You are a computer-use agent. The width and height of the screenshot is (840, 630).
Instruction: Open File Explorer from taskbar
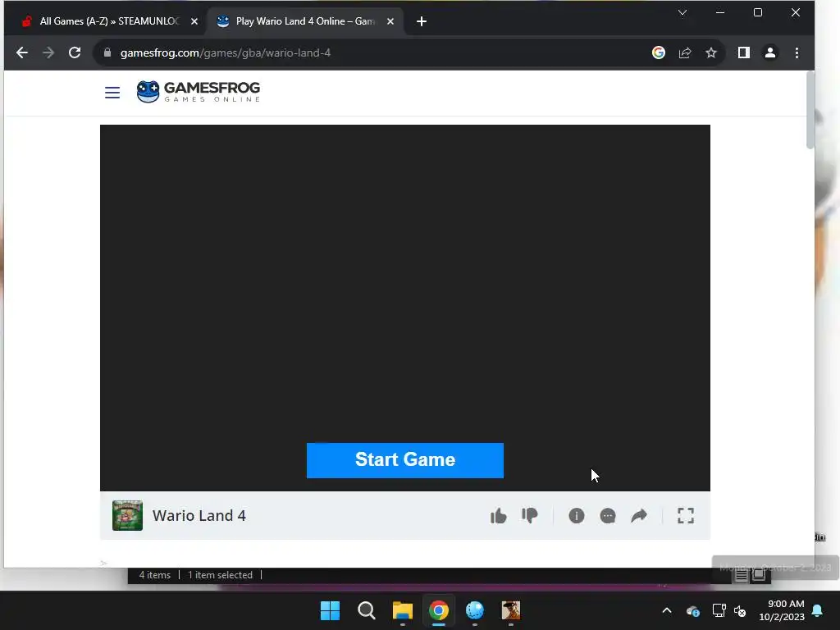(402, 610)
